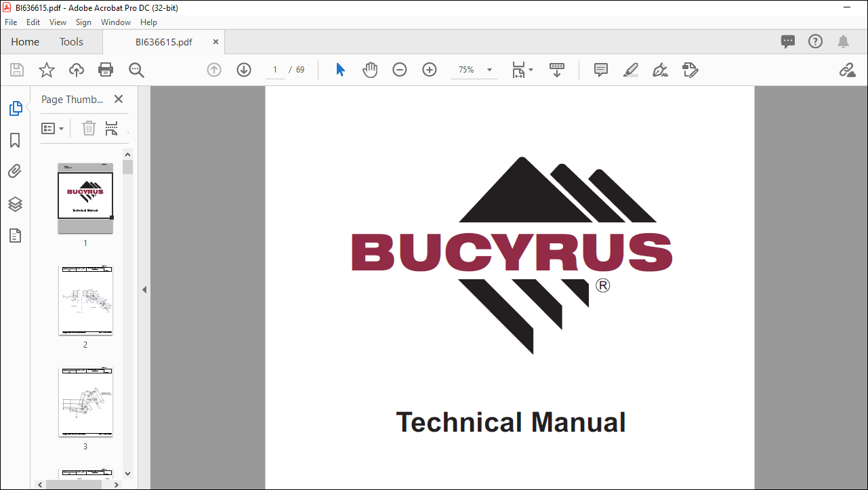Delete selected page with trash icon
The width and height of the screenshot is (868, 490).
89,128
